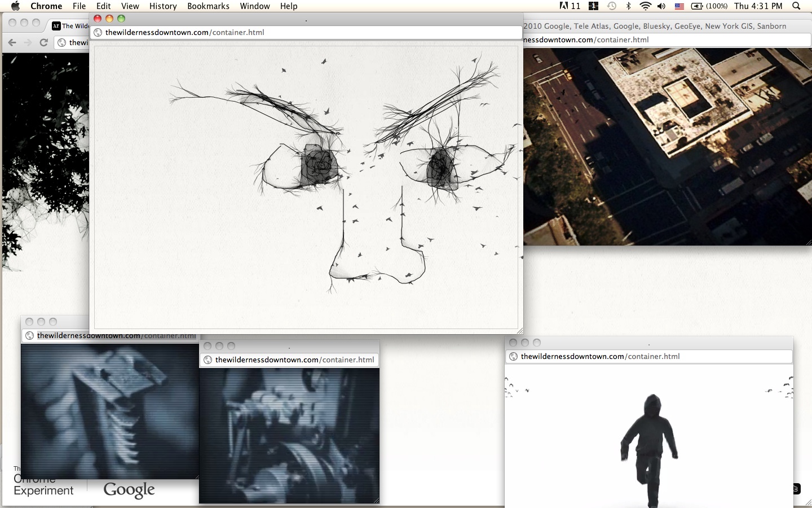The image size is (812, 508).
Task: Open the Chrome application menu
Action: coord(46,6)
